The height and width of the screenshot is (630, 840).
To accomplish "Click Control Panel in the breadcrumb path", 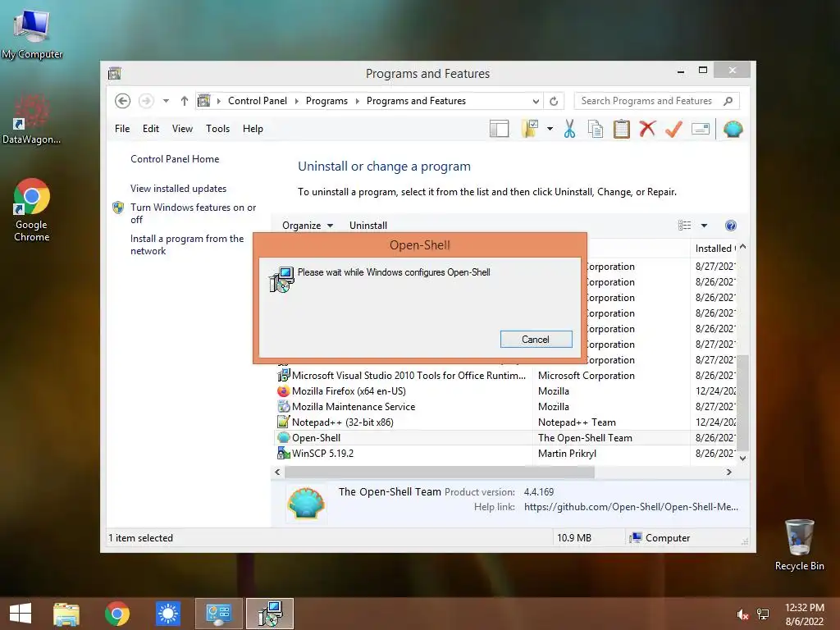I will (x=257, y=101).
